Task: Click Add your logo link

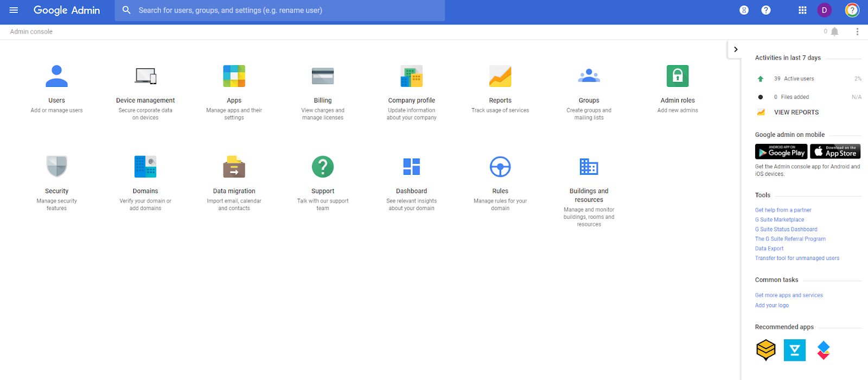Action: pyautogui.click(x=772, y=305)
